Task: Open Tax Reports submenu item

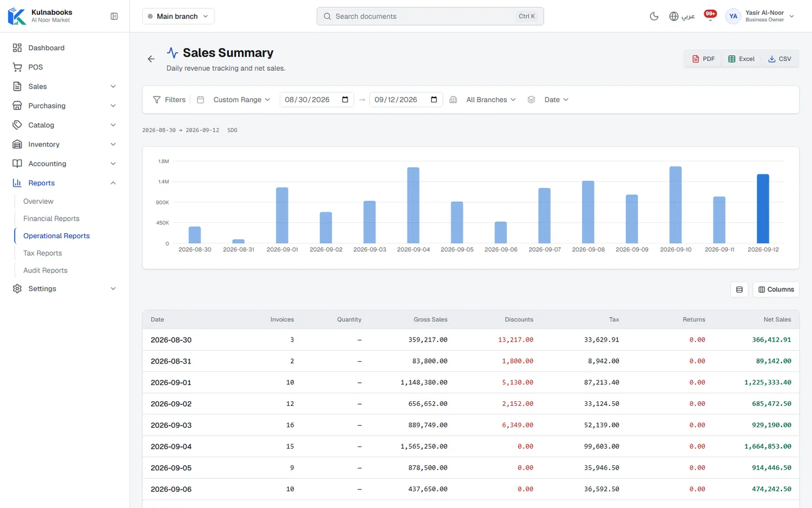Action: click(42, 253)
